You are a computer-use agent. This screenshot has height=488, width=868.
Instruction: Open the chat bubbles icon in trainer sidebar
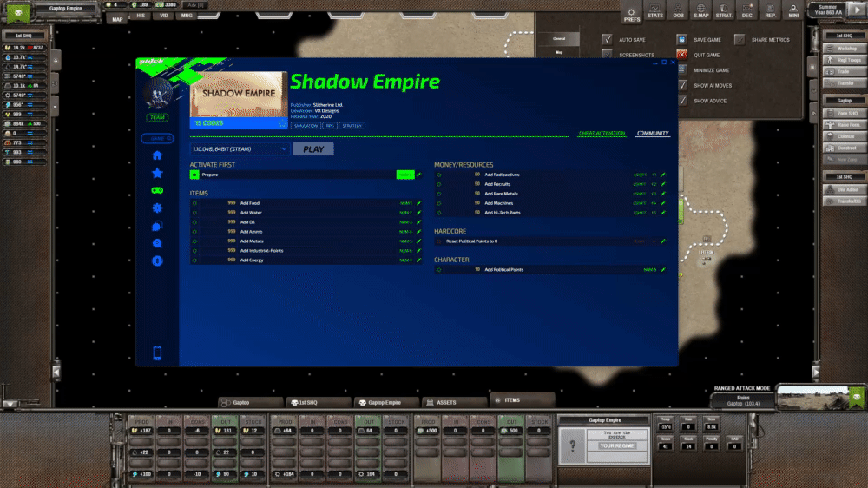coord(157,226)
